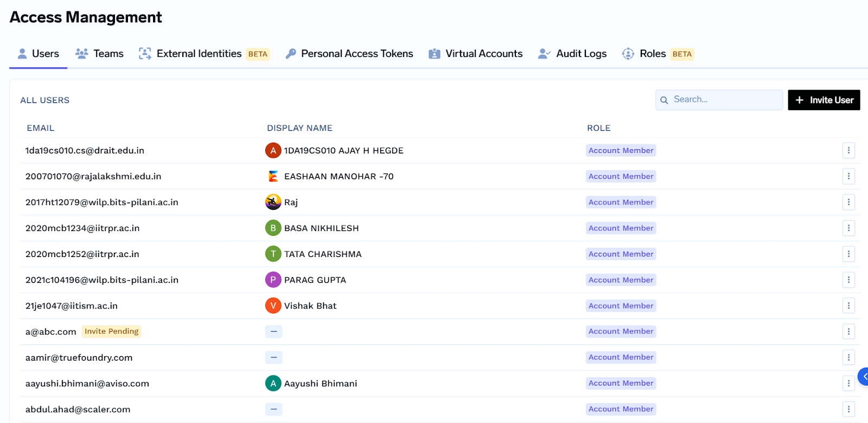Click BASA NIKHILESH's green B avatar
Viewport: 868px width, 423px height.
(x=273, y=228)
